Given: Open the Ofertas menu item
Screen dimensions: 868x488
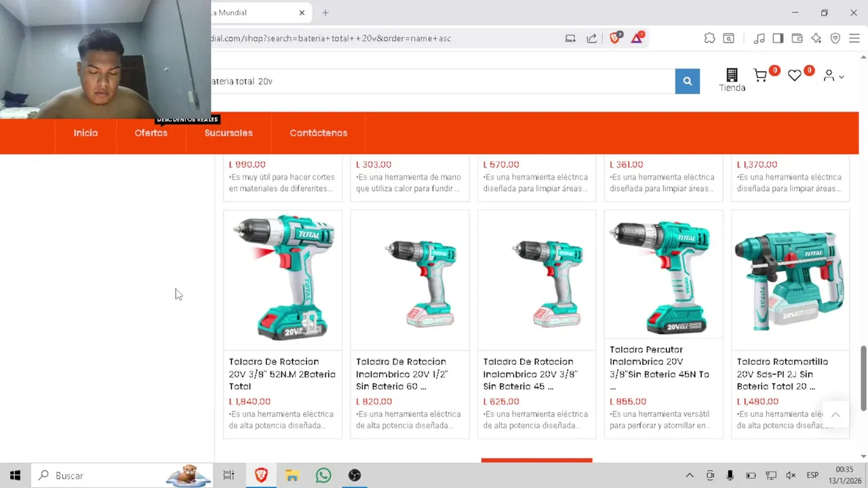Looking at the screenshot, I should pyautogui.click(x=151, y=133).
